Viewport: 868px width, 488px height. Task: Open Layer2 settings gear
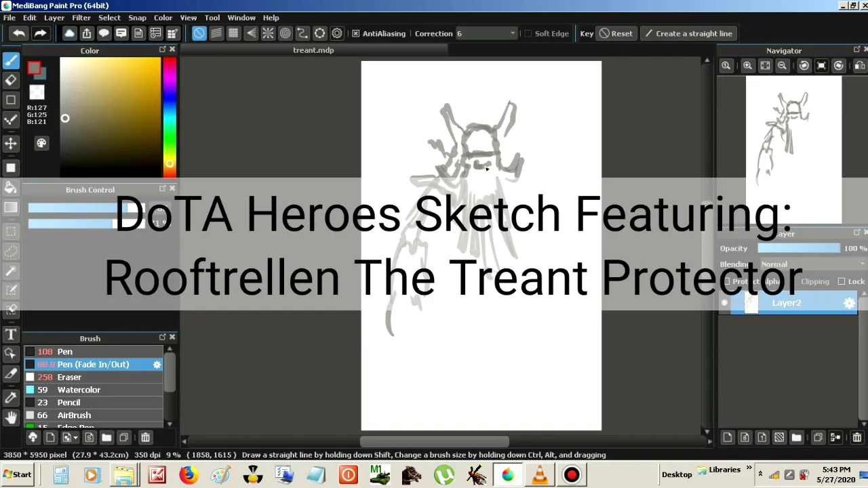tap(849, 303)
